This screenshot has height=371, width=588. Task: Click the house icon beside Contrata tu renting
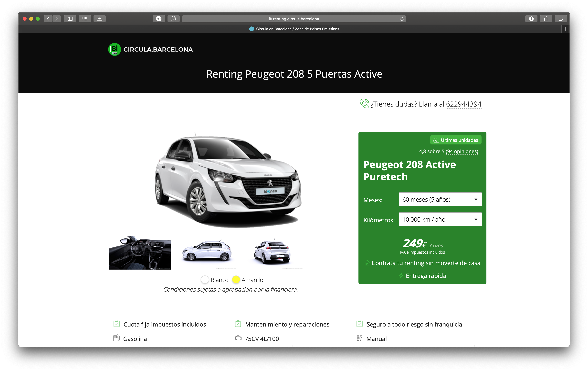tap(367, 263)
